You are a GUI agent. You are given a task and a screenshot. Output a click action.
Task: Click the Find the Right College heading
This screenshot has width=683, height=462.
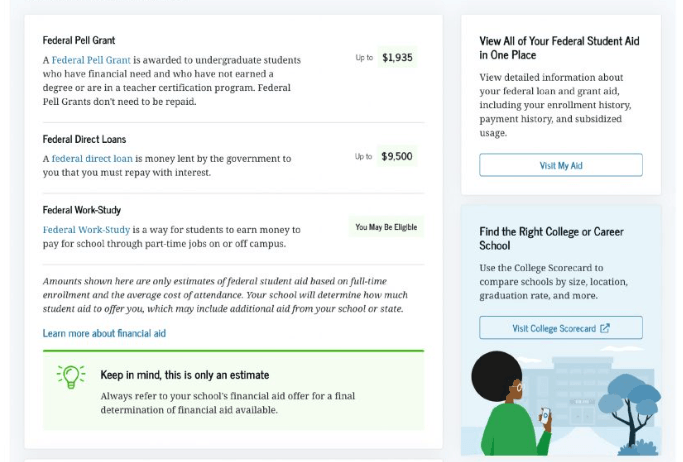pyautogui.click(x=551, y=238)
